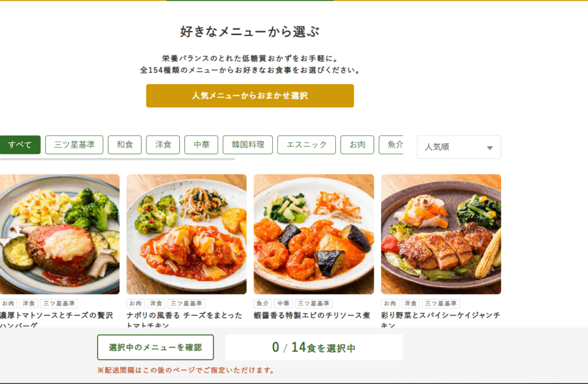Filter menus by 三ツ星基準
Screen dimensions: 588x384
[74, 145]
